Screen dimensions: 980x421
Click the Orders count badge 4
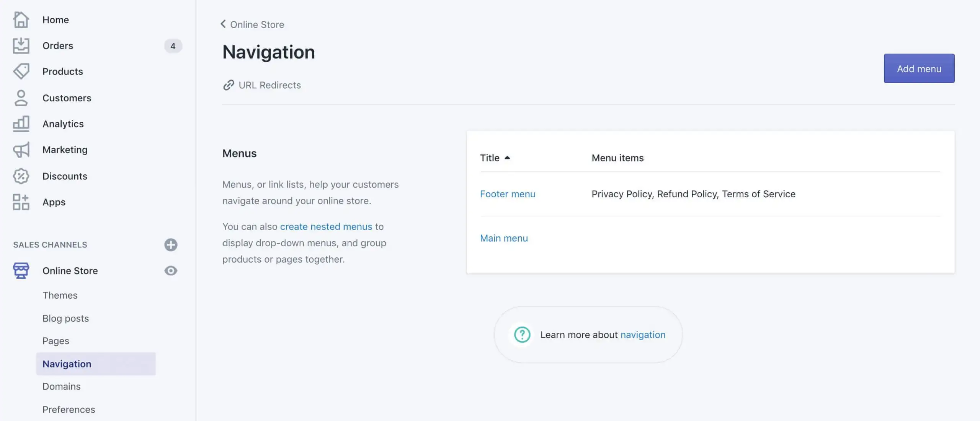(173, 46)
